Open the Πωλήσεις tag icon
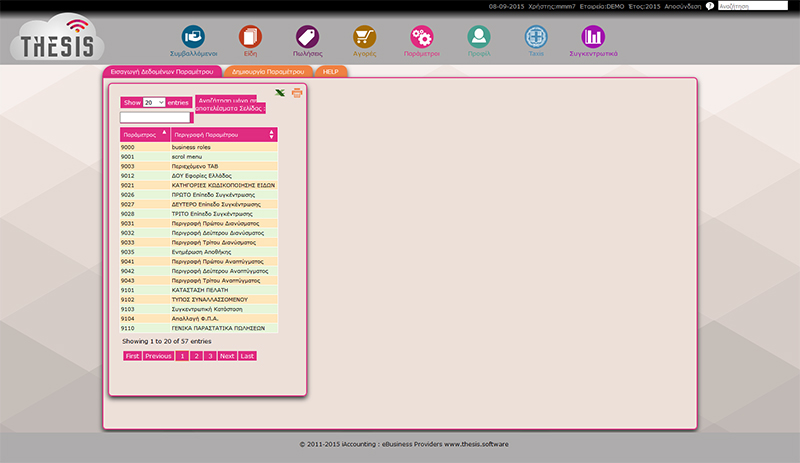800x463 pixels. click(x=307, y=38)
